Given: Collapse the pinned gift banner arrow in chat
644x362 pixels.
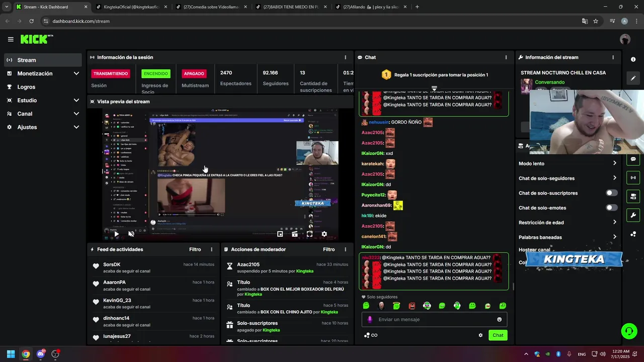Looking at the screenshot, I should click(434, 88).
